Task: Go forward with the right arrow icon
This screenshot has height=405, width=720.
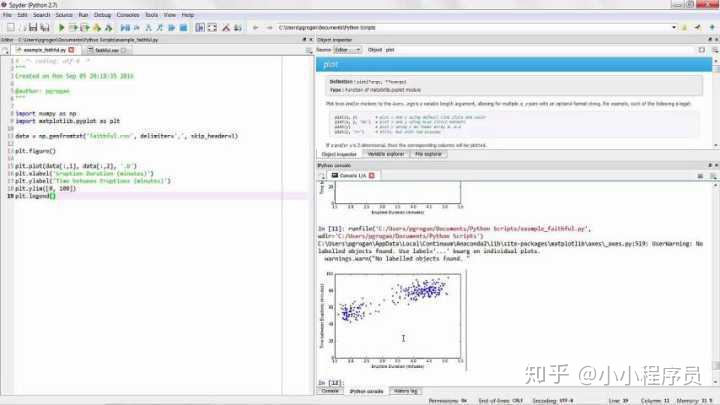Action: (x=270, y=28)
